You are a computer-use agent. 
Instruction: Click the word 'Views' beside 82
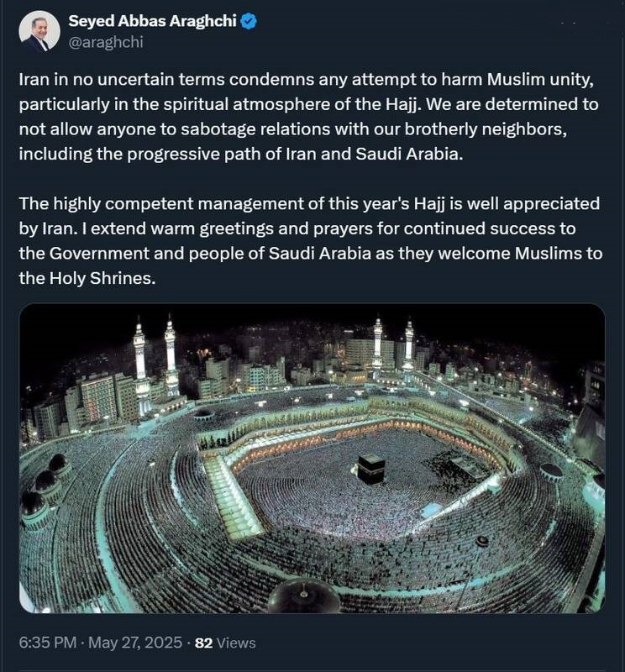(236, 643)
